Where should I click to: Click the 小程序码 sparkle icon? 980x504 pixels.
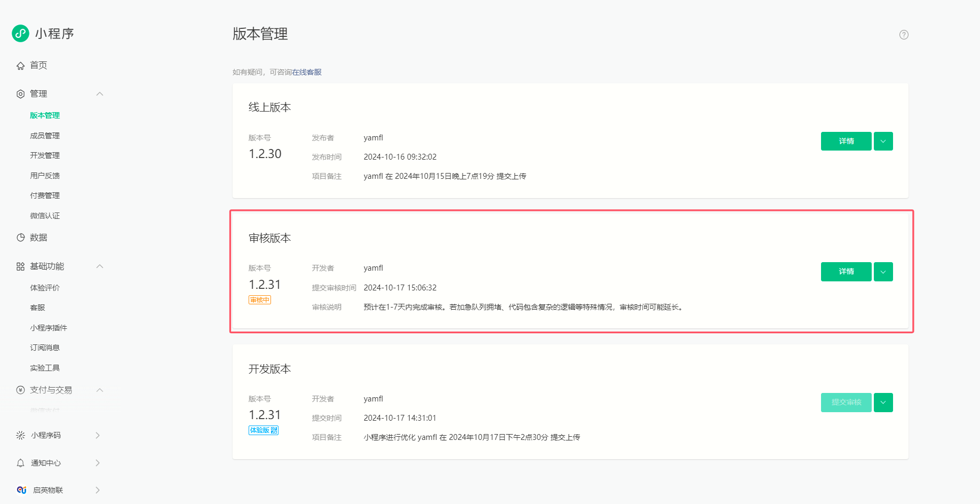[20, 435]
